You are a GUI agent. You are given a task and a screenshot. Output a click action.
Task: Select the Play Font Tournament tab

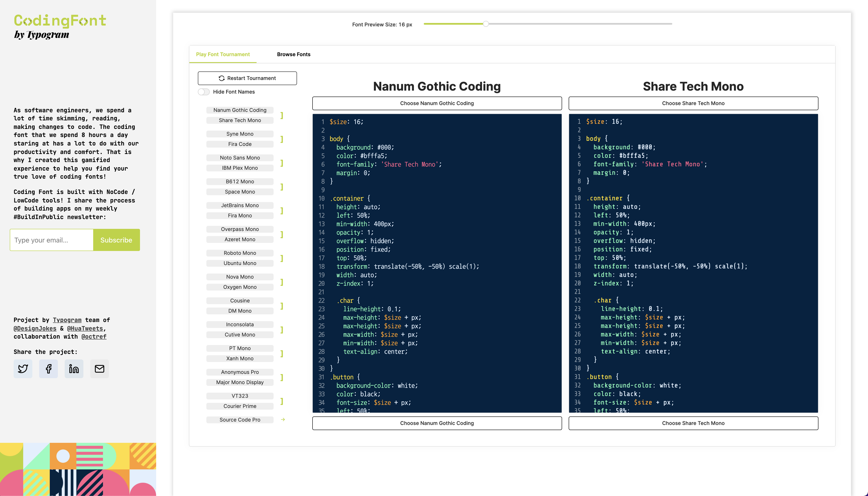[223, 54]
